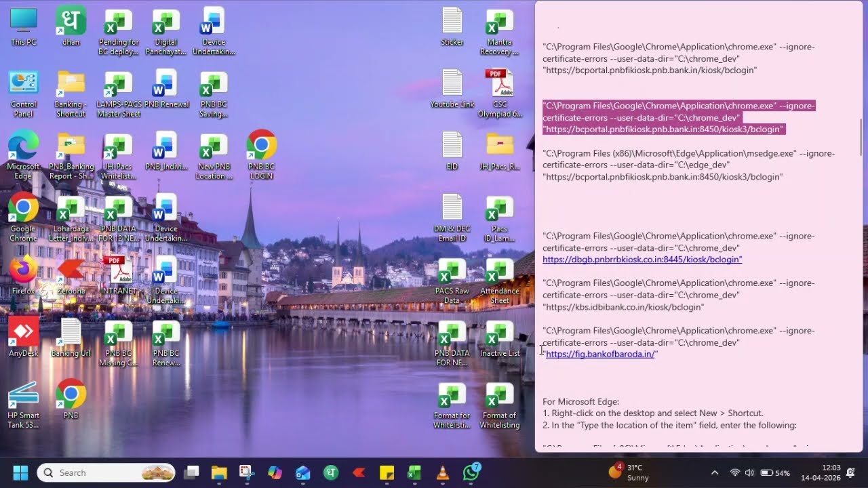Select Digital Panchayat Excel file
868x488 pixels.
165,32
